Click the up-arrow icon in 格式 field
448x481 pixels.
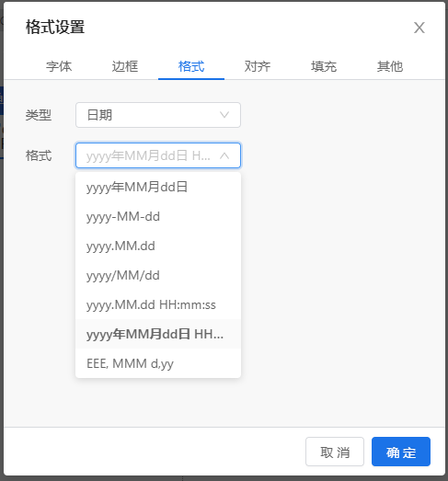(x=224, y=155)
